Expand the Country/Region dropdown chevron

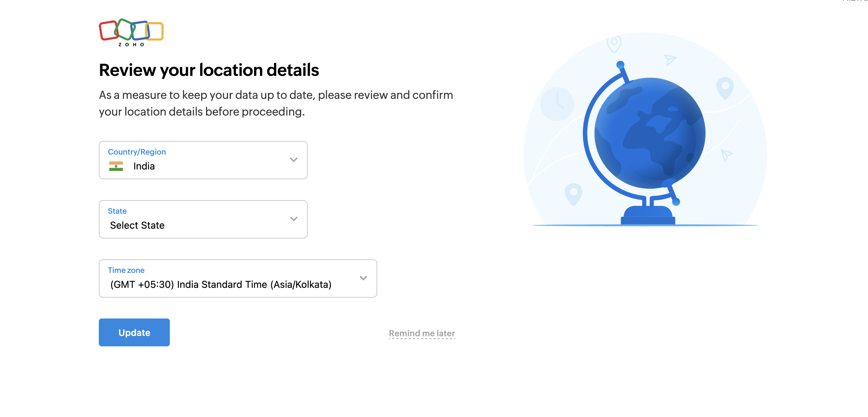point(293,160)
